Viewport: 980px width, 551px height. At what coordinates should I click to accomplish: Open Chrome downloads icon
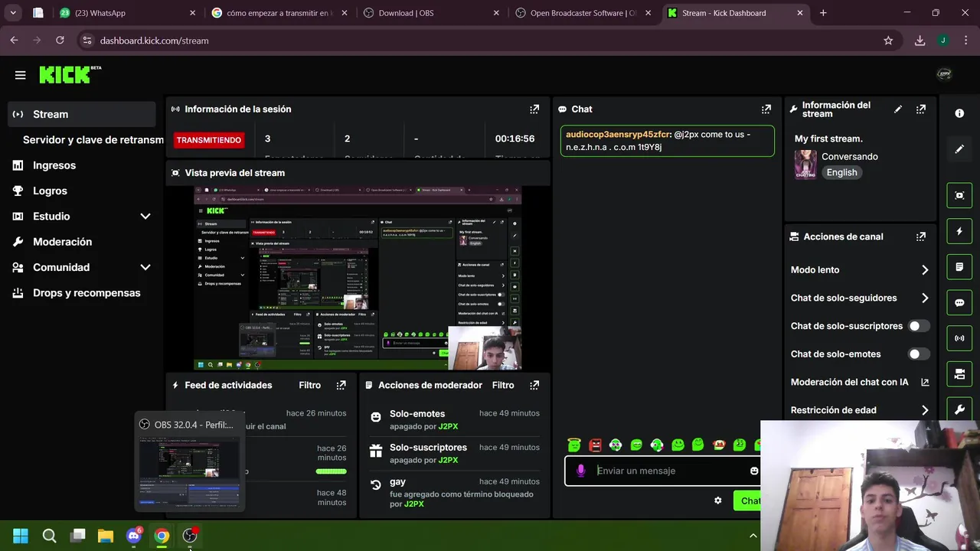tap(920, 41)
